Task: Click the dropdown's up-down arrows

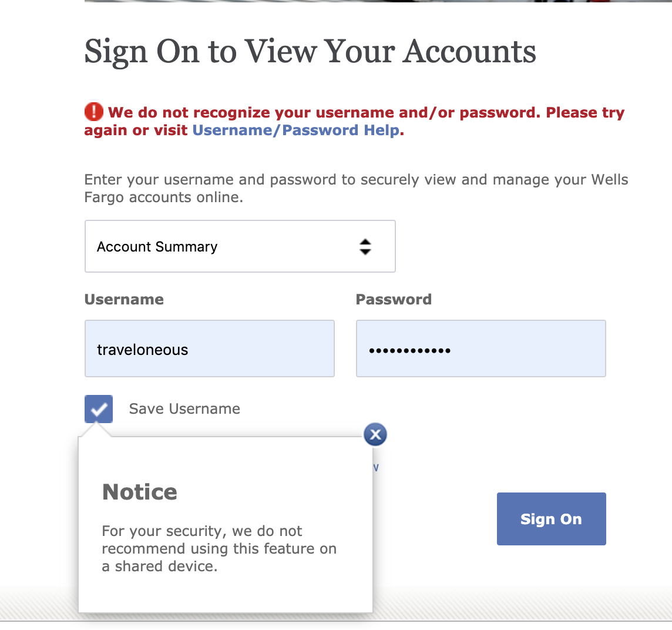Action: tap(365, 247)
